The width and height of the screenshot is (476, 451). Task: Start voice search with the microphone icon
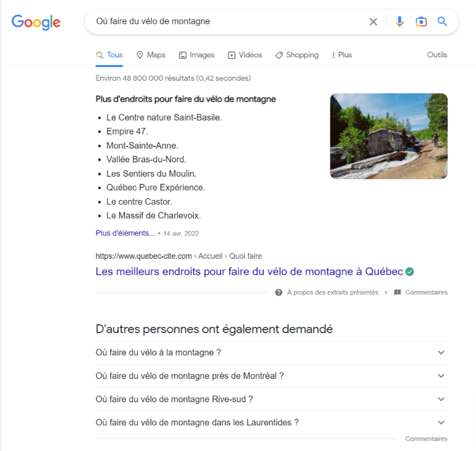pos(399,21)
